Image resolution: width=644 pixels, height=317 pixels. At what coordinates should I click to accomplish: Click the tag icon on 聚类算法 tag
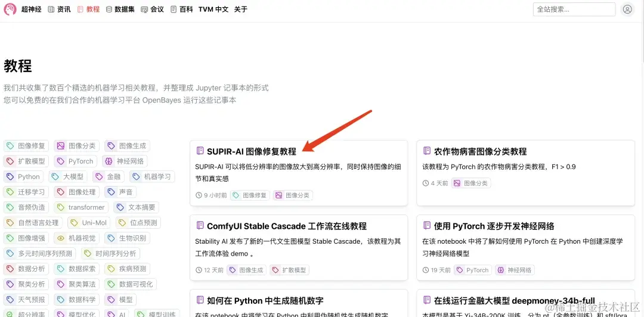pyautogui.click(x=61, y=284)
